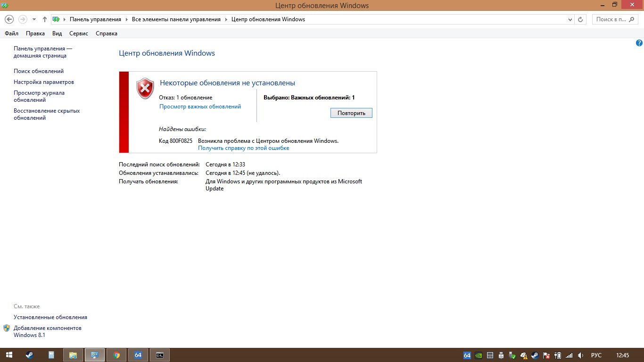644x362 pixels.
Task: Switch to the Command Prompt window
Action: tap(160, 355)
